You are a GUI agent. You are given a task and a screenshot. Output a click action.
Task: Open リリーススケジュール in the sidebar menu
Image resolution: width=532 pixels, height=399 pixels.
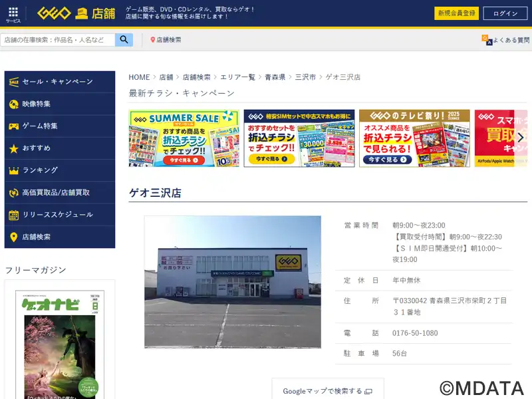60,215
